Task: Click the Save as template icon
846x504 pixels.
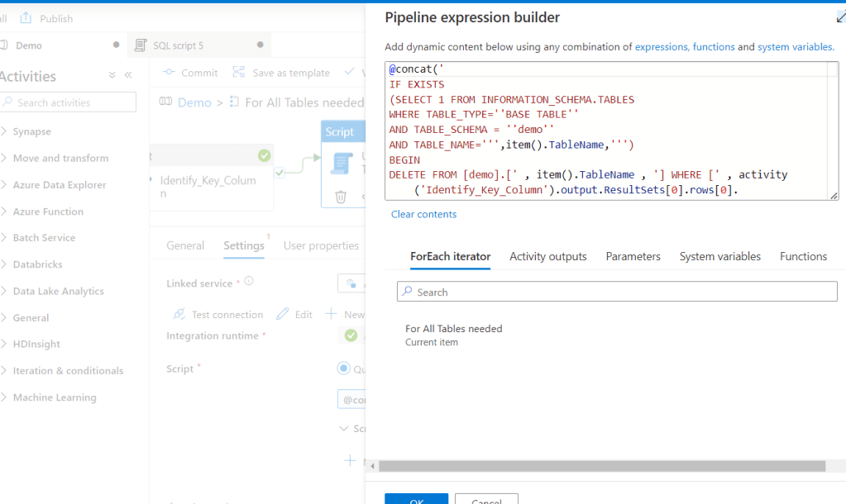Action: pyautogui.click(x=239, y=73)
